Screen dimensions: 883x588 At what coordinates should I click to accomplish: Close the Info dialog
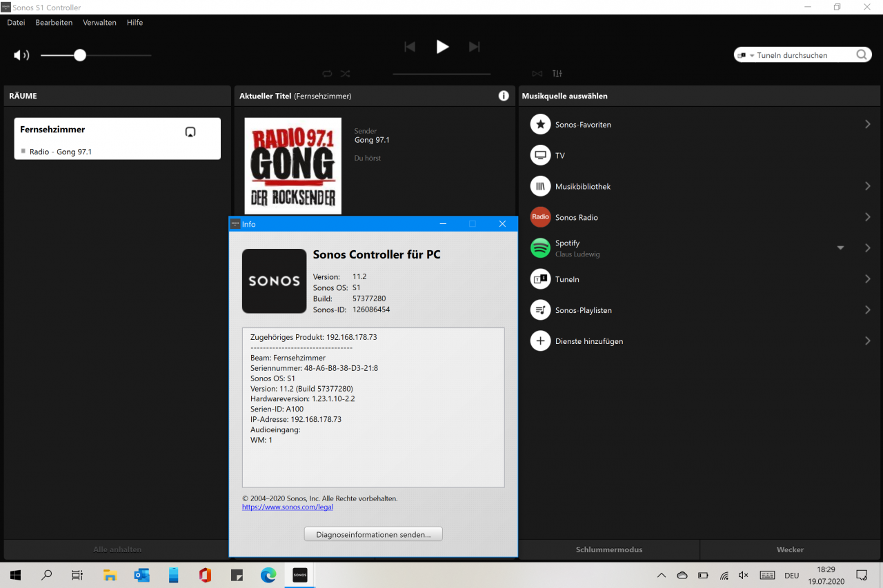[x=502, y=224]
